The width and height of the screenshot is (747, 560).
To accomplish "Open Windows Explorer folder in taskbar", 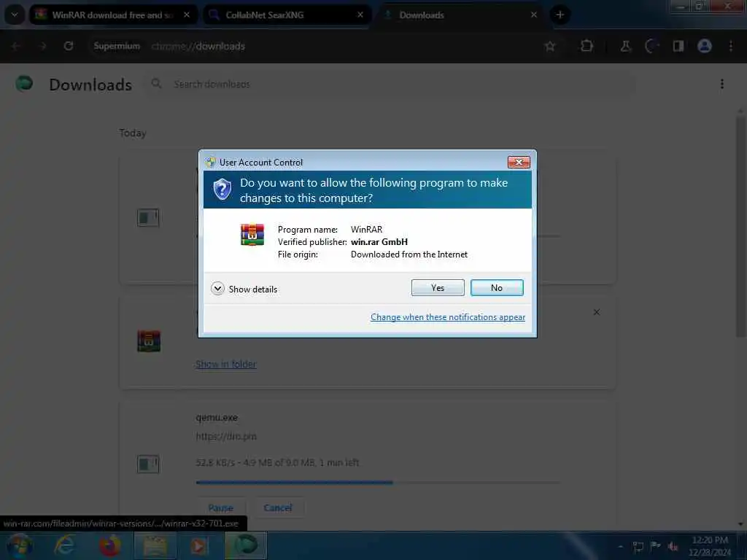I will coord(155,545).
